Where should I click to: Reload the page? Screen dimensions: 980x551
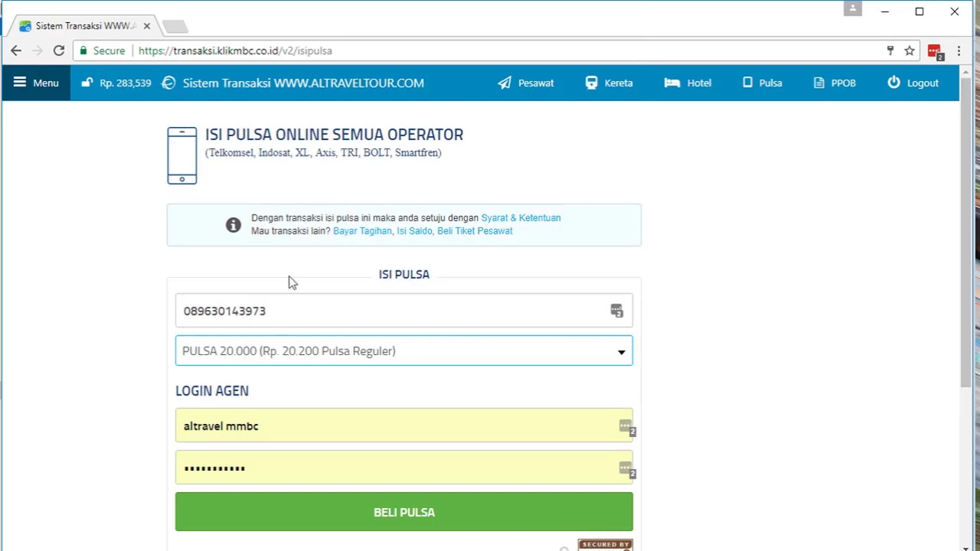(x=58, y=51)
